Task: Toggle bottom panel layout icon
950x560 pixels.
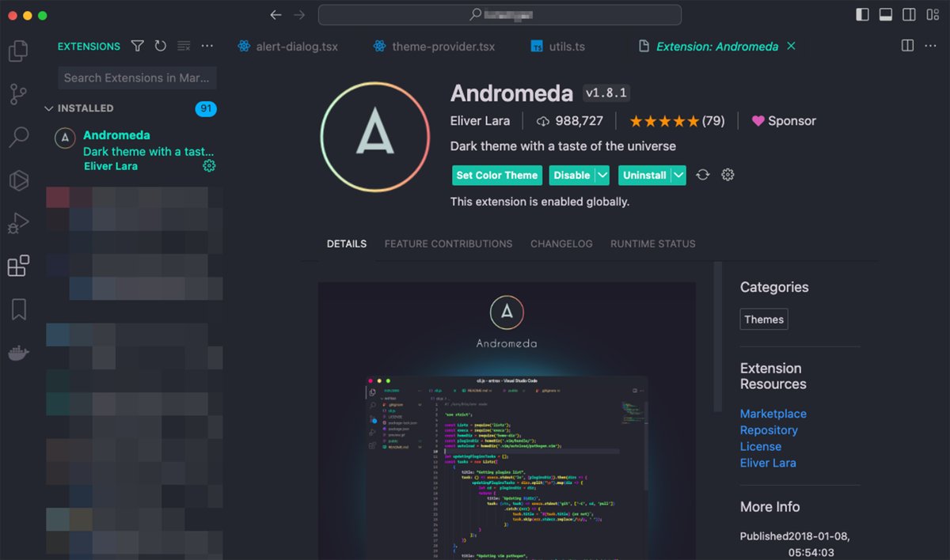Action: point(886,15)
